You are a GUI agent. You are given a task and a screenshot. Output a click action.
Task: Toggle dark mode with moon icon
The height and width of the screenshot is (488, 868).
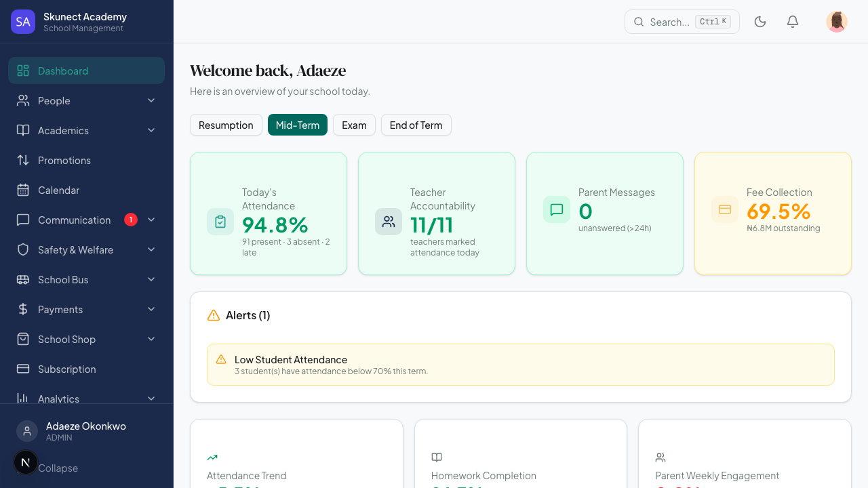(760, 22)
